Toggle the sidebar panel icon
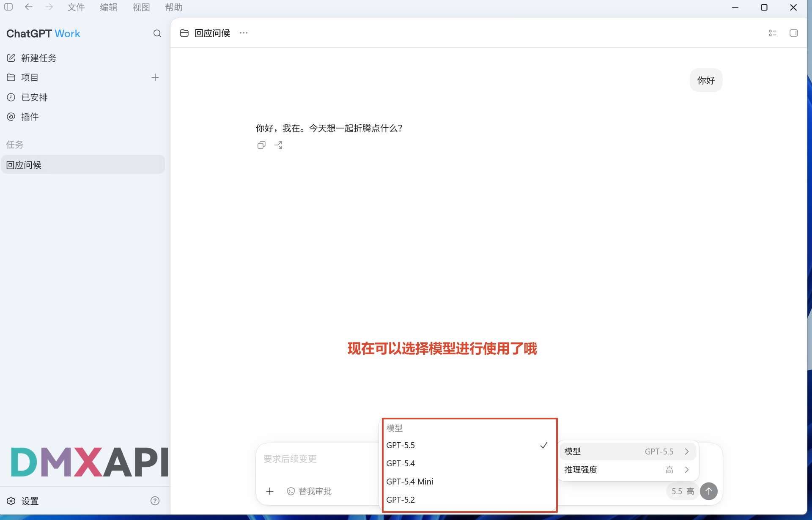 (8, 7)
